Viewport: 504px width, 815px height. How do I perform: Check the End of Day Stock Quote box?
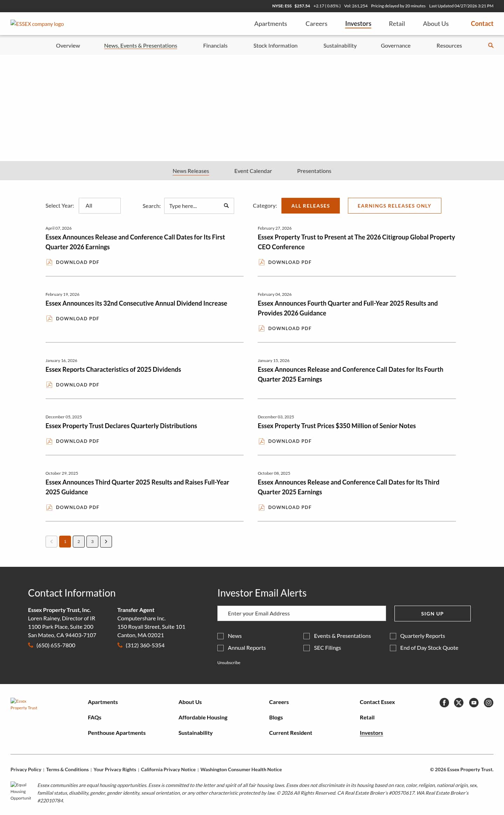coord(393,648)
